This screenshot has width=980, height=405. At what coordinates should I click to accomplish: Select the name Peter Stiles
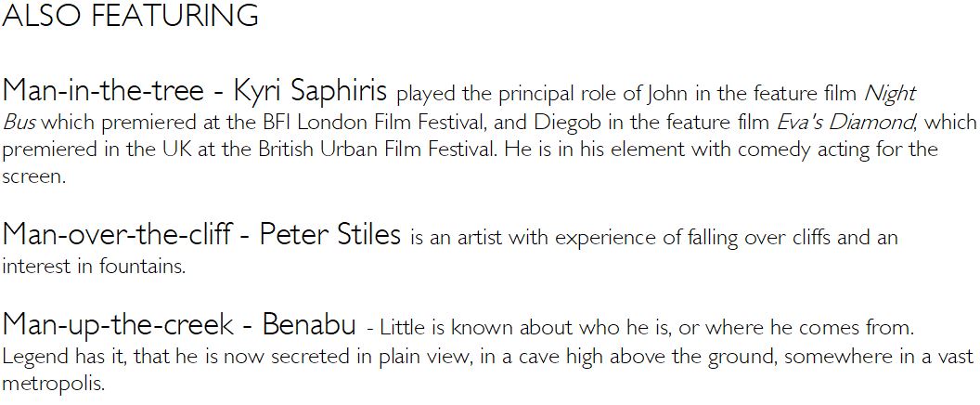pos(329,236)
